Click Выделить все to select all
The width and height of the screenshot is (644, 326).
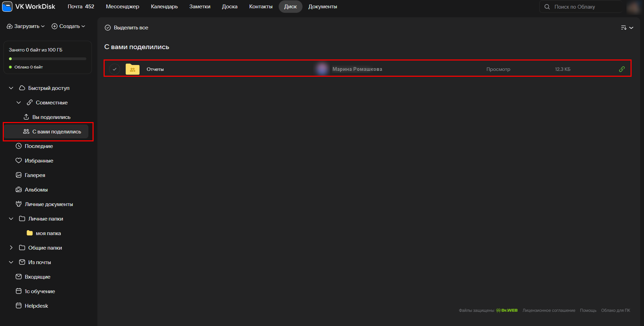point(127,28)
